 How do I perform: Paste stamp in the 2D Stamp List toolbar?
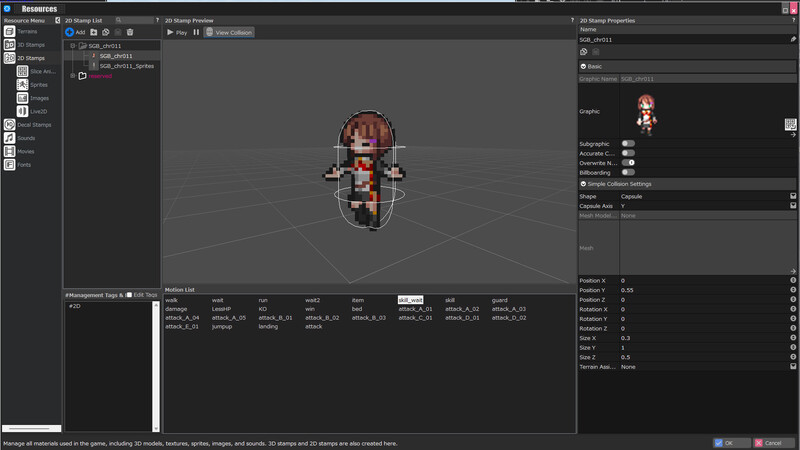pos(118,32)
